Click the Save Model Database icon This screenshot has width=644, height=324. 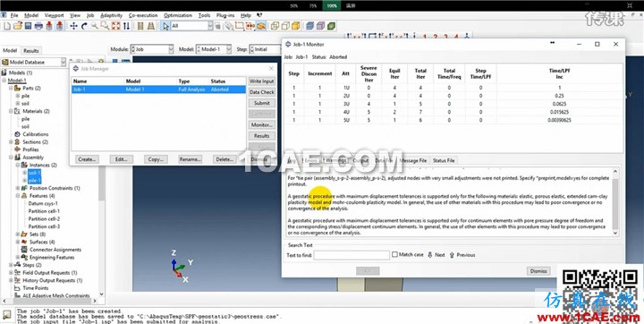(x=28, y=26)
